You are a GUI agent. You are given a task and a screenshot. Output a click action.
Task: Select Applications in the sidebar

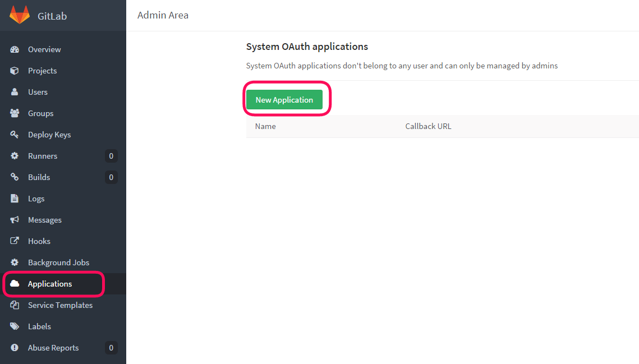pos(50,284)
